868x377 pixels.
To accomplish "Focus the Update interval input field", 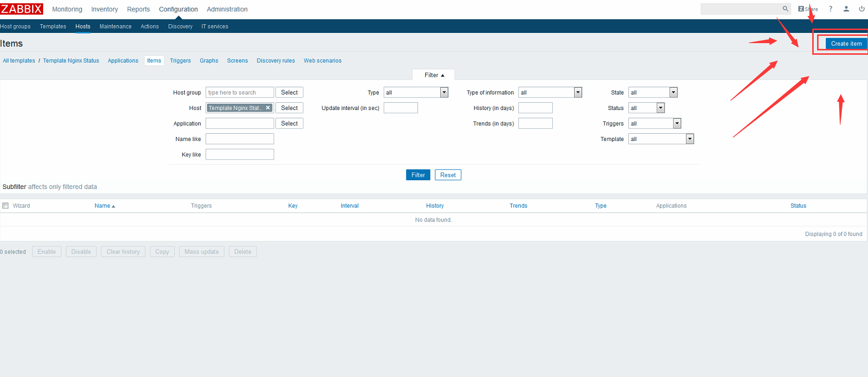I will tap(401, 108).
